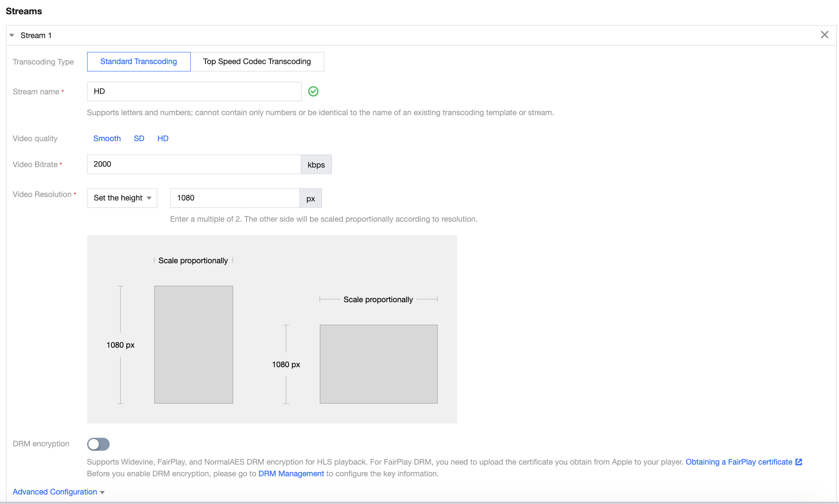
Task: Click the landscape scale preview rectangle
Action: (379, 364)
